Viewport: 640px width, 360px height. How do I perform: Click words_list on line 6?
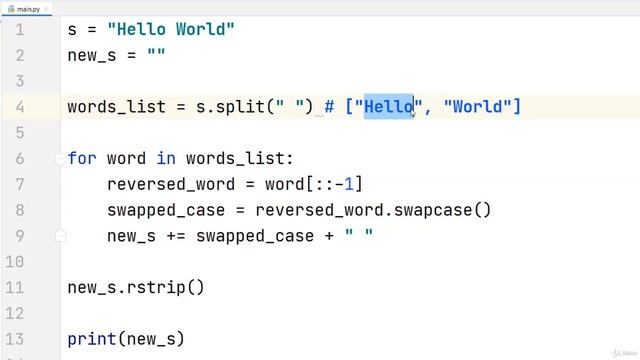(x=235, y=158)
